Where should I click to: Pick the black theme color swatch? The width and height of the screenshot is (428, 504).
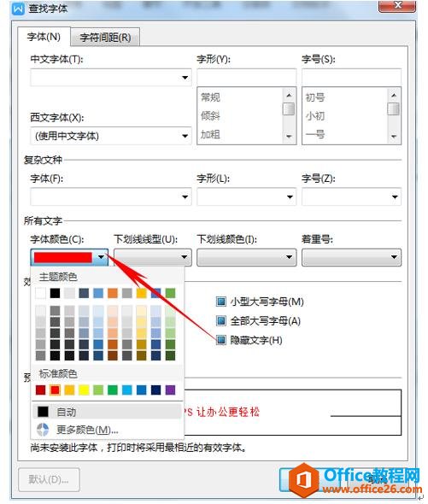[55, 293]
